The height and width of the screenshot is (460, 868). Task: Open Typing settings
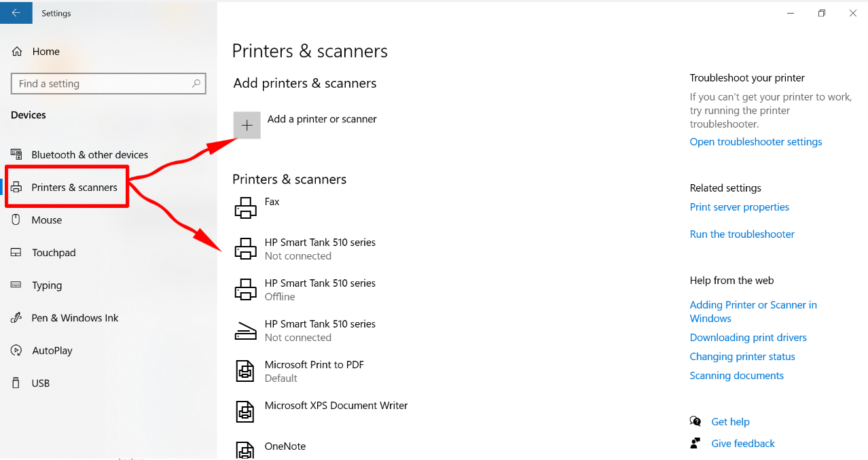(47, 285)
